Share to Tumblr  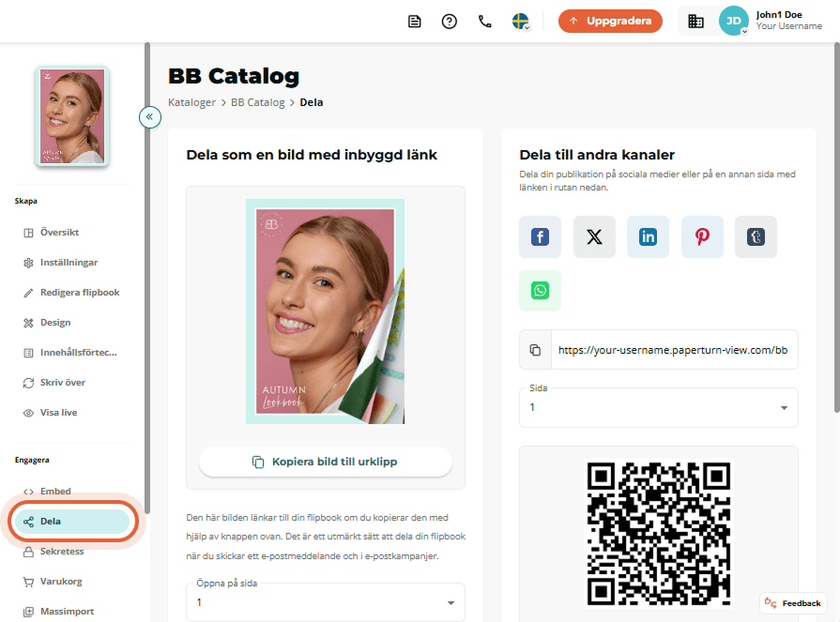click(x=756, y=236)
